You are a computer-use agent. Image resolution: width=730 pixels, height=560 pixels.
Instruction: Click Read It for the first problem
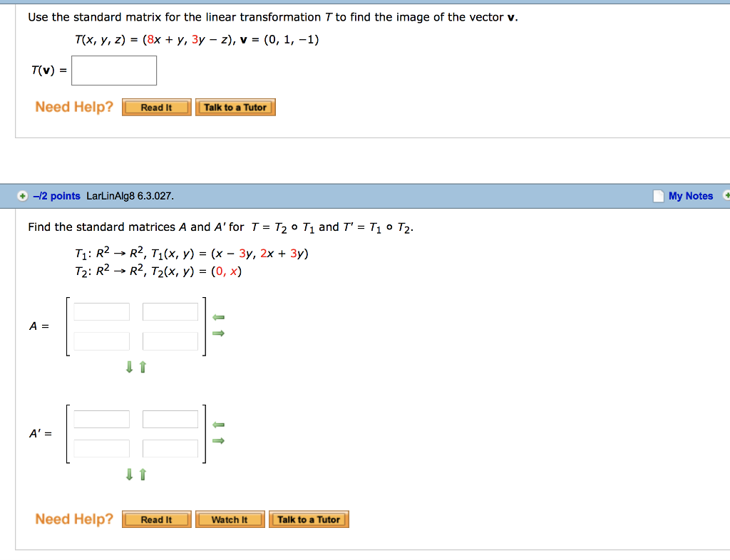[x=156, y=107]
